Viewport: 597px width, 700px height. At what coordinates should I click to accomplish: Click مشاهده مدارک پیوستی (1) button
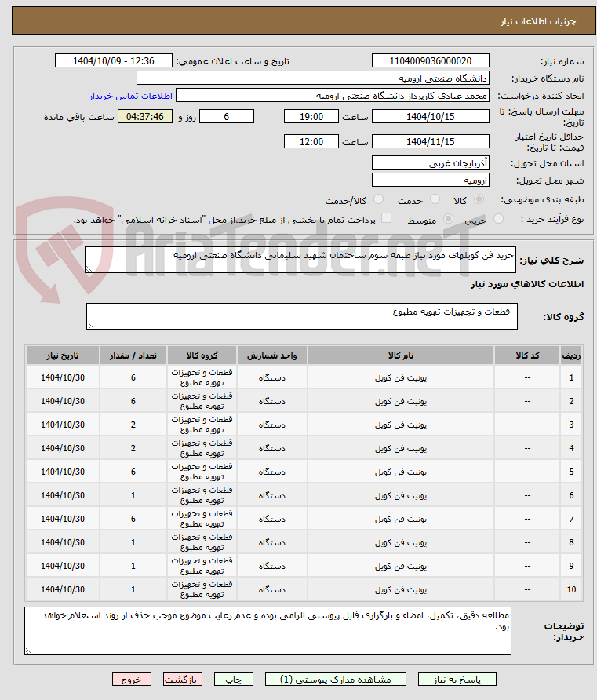336,680
